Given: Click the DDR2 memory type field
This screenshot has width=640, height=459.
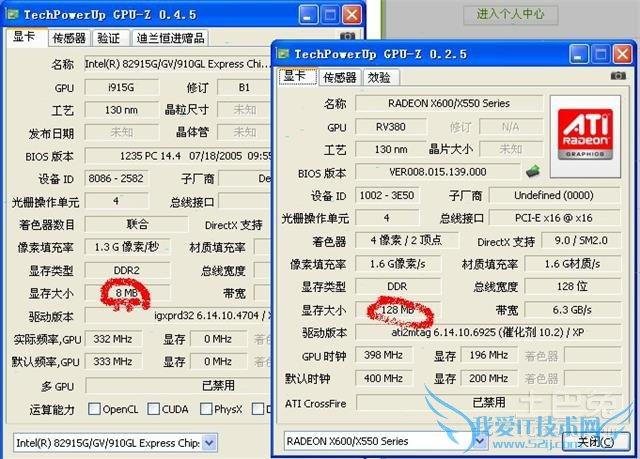Looking at the screenshot, I should click(x=127, y=270).
